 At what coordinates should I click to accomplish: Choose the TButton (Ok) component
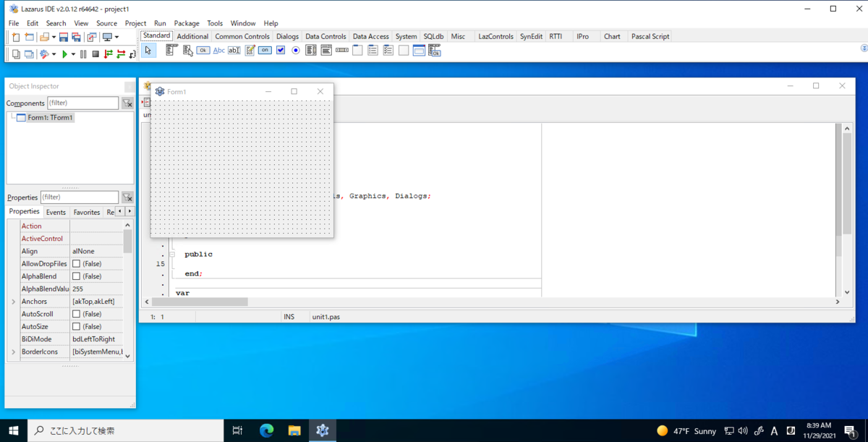[203, 51]
